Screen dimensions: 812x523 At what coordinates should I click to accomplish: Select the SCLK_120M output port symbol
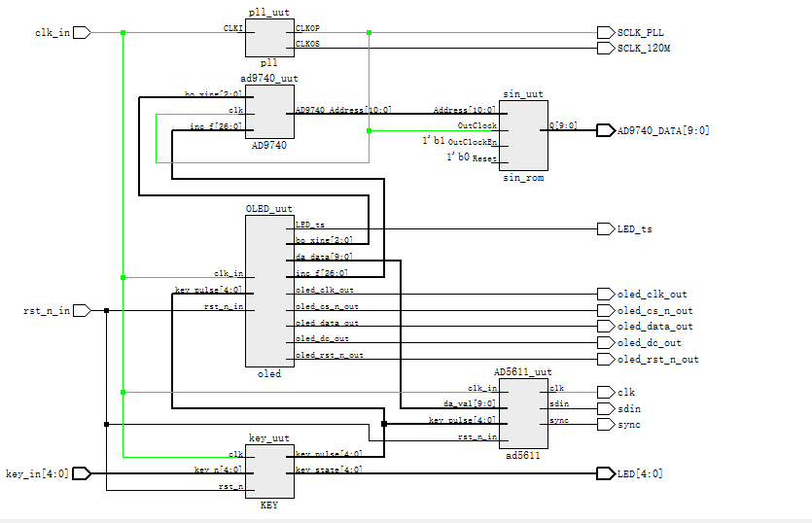tap(606, 49)
